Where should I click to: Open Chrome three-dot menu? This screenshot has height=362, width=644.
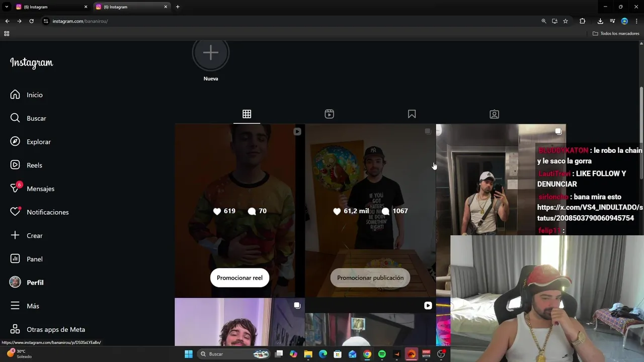tap(636, 21)
